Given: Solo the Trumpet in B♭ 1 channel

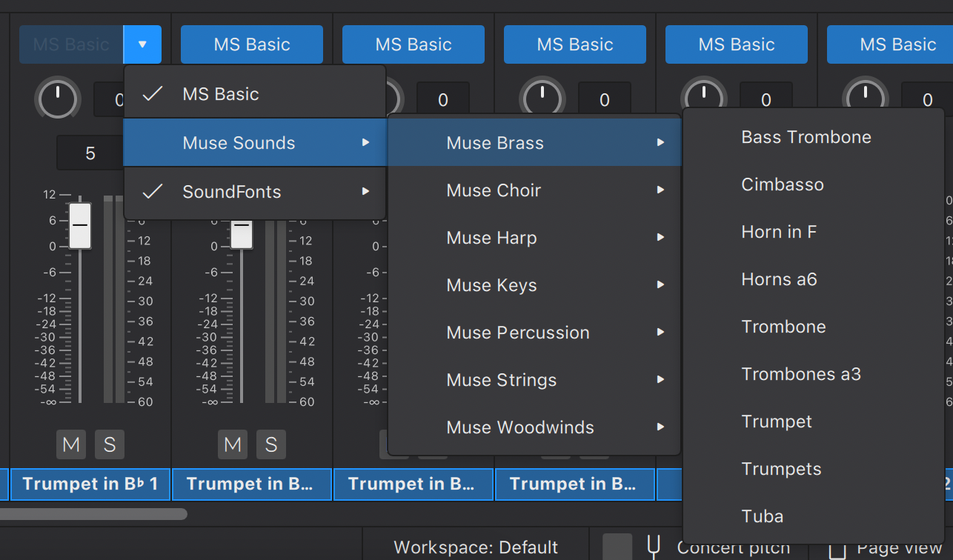Looking at the screenshot, I should (110, 444).
